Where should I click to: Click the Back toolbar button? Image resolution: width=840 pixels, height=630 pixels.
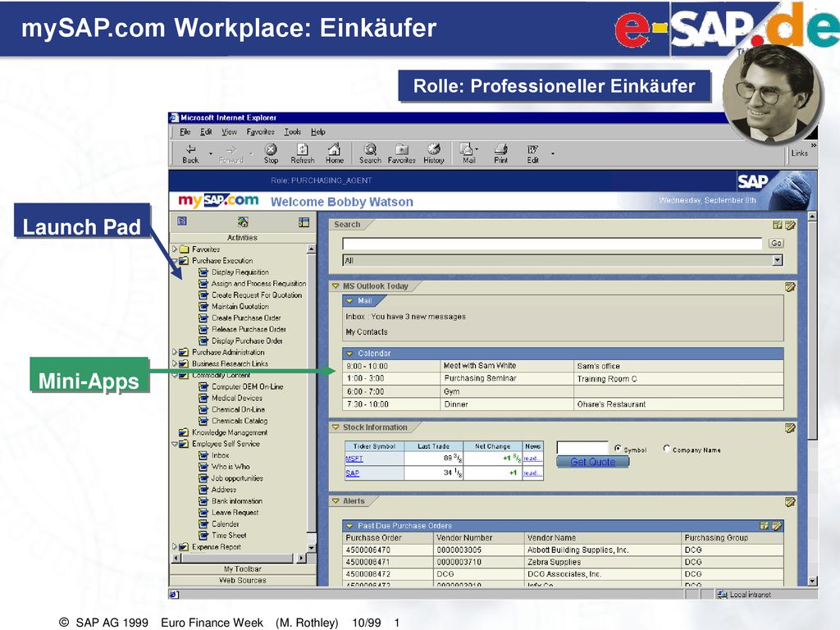pyautogui.click(x=190, y=153)
